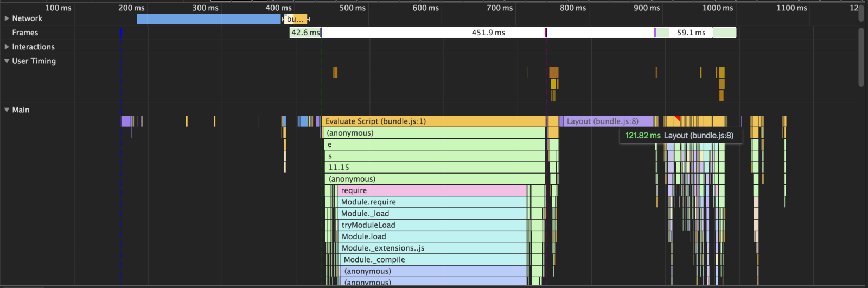Select the Module.load bar
The height and width of the screenshot is (288, 868).
point(432,236)
